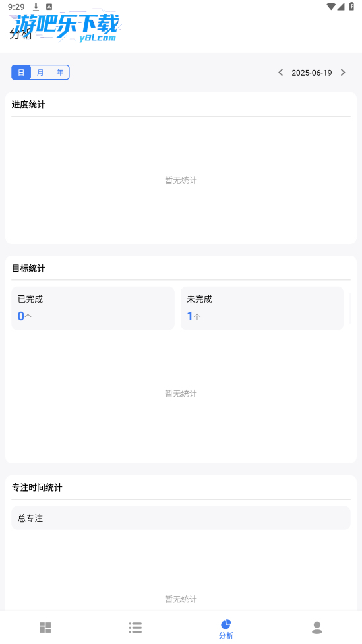Select the 日 (day) view toggle

point(21,73)
